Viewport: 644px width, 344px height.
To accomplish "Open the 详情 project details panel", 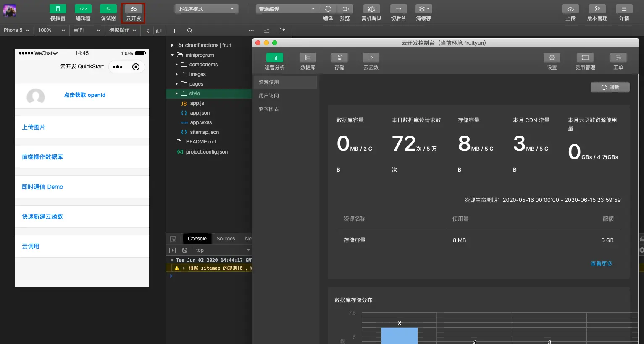I will [624, 9].
